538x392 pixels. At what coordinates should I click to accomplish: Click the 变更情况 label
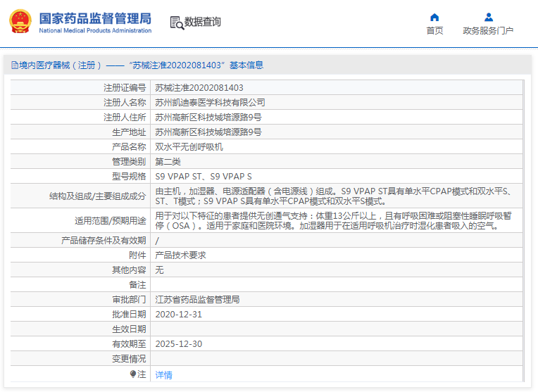129,359
